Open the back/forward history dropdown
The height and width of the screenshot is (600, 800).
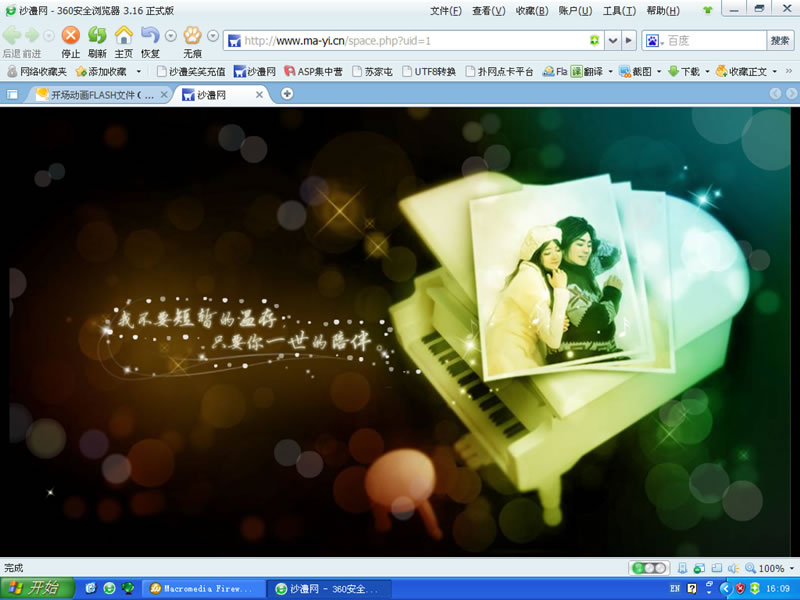click(x=48, y=36)
